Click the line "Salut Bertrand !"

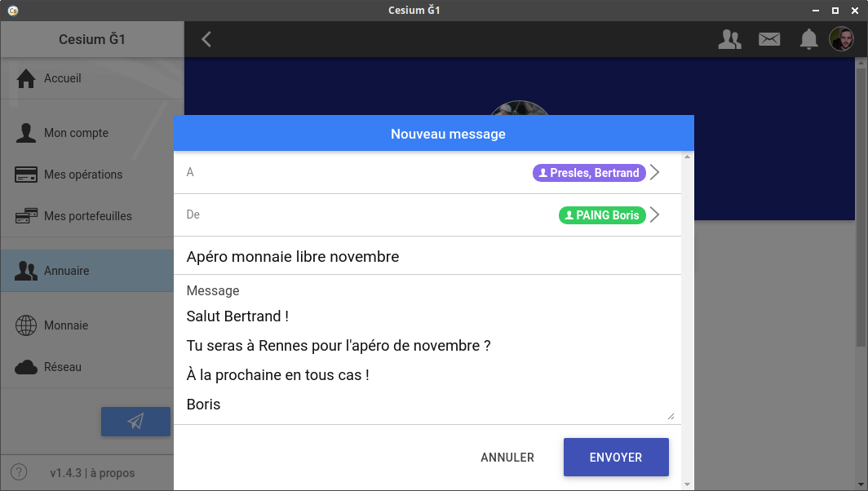coord(237,316)
